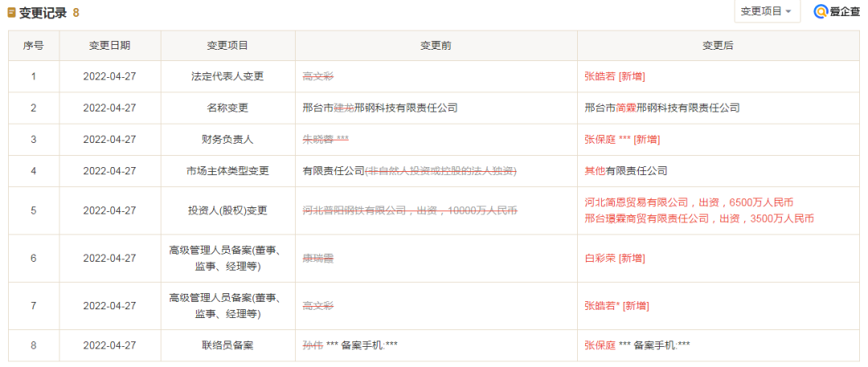Click 邢台市建龙邢钢科技有限责任公司 old name
Image resolution: width=868 pixels, height=367 pixels.
pyautogui.click(x=379, y=108)
